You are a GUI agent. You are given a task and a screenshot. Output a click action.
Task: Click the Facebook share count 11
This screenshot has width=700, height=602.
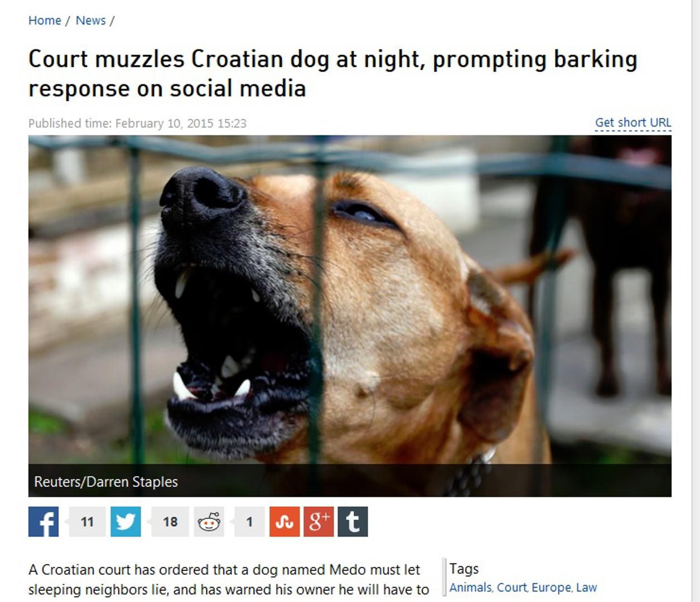[x=87, y=522]
